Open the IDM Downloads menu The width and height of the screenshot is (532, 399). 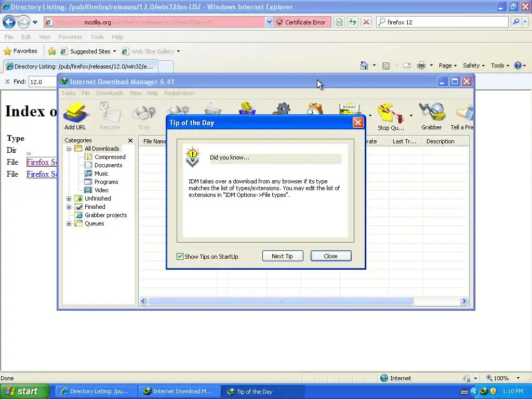(110, 93)
